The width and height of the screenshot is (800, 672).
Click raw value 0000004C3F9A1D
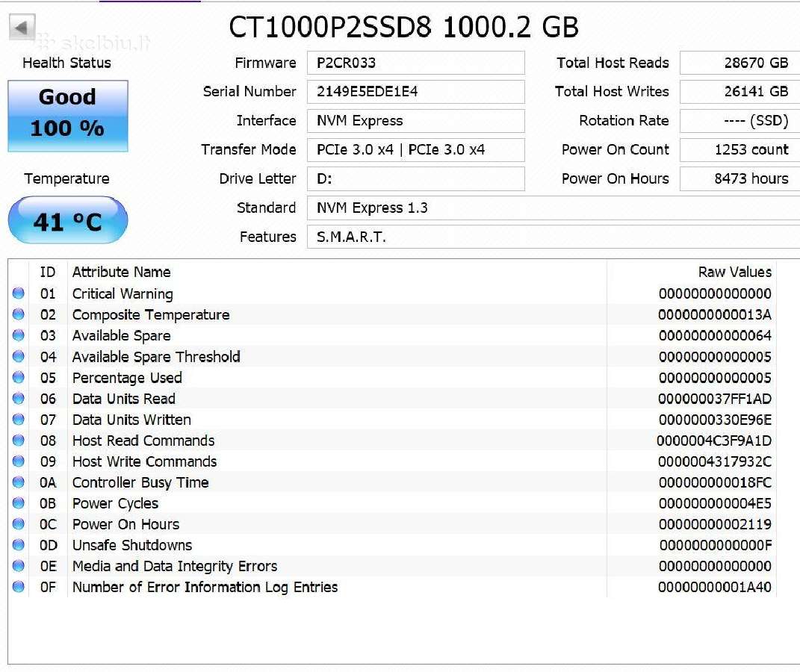[x=714, y=441]
